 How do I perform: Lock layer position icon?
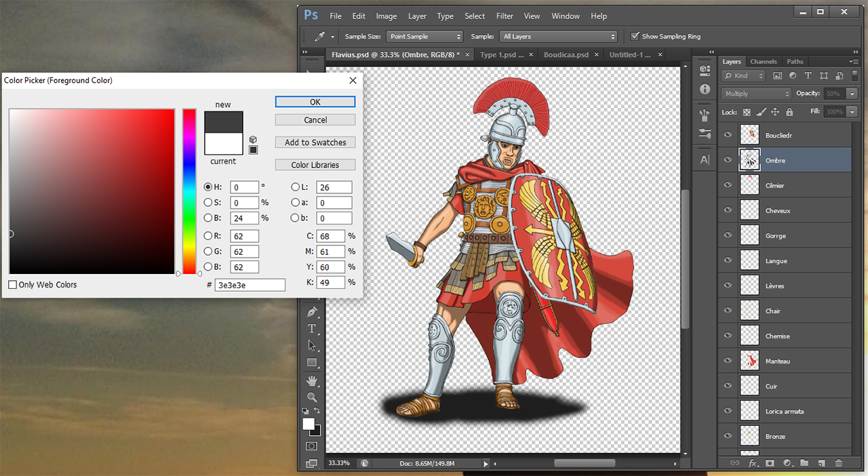point(774,112)
